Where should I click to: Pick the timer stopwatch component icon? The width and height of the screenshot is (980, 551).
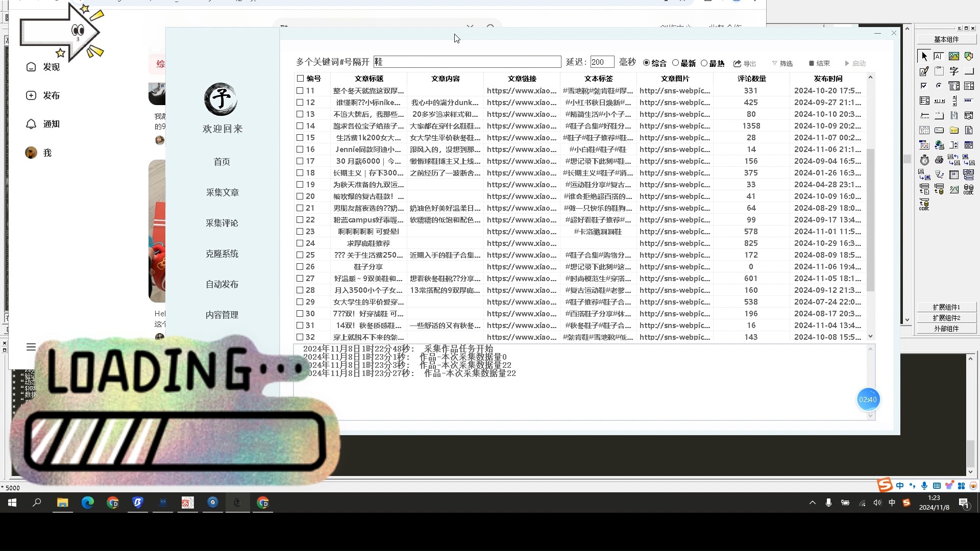point(924,160)
